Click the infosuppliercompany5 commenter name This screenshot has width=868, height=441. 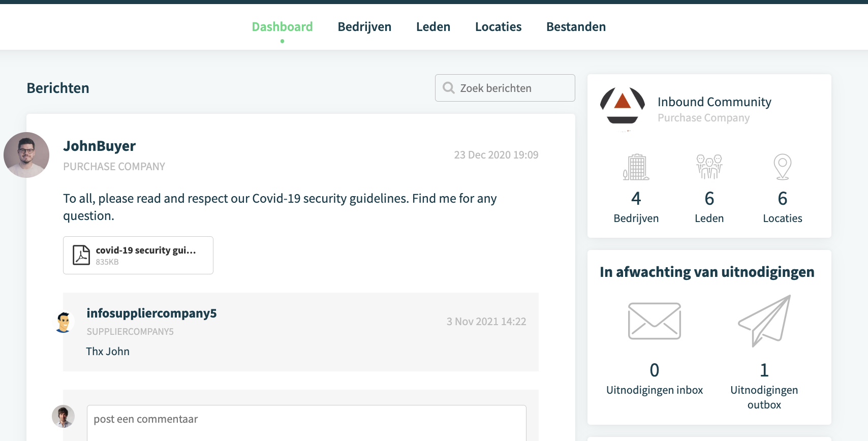[151, 313]
